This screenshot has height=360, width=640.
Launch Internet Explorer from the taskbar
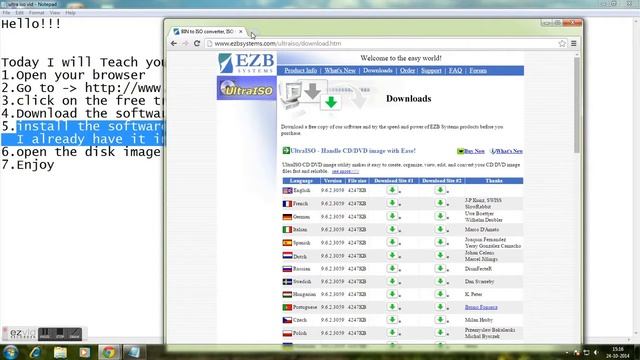pyautogui.click(x=35, y=352)
